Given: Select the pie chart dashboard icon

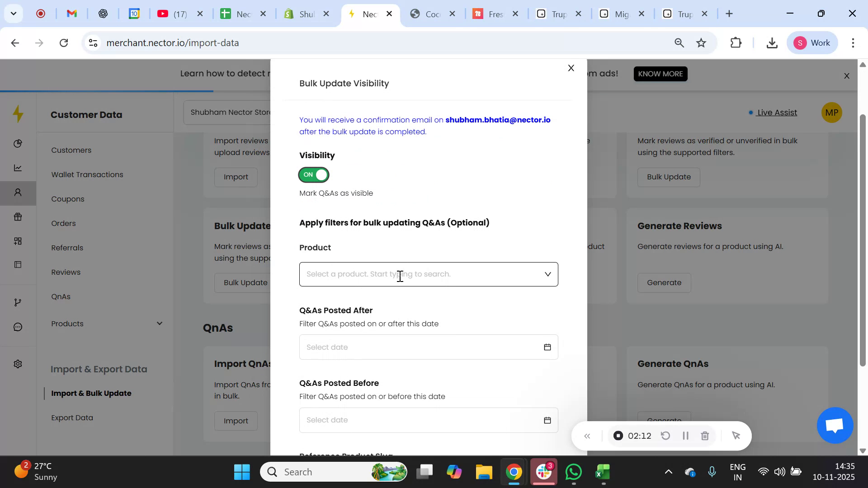Looking at the screenshot, I should coord(18,144).
